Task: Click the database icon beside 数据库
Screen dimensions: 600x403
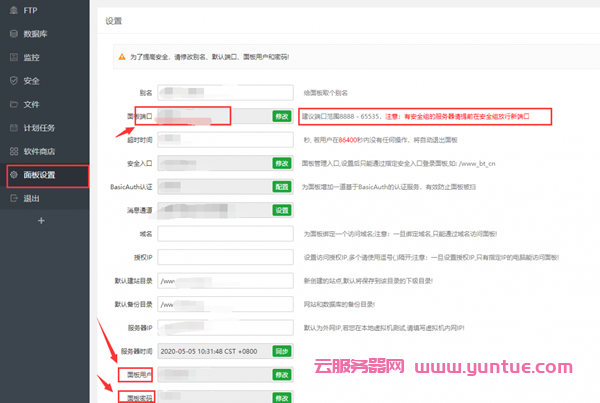Action: tap(14, 34)
